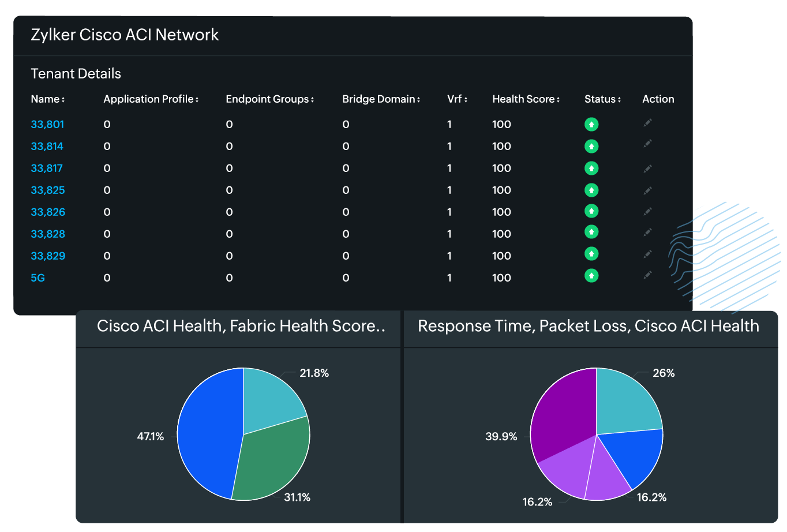Click Application Profile value 0 for tenant 33,814

(x=107, y=146)
